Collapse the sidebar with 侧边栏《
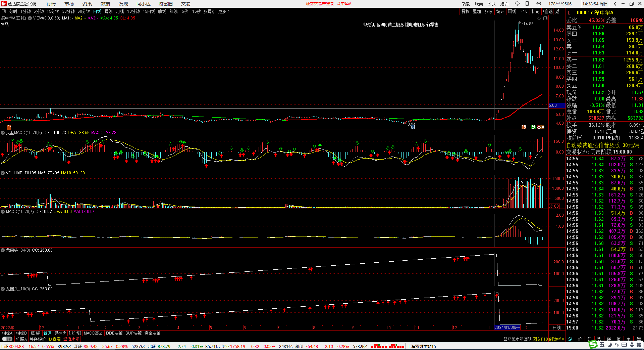Screen dimensions: 644x350 coord(557,339)
